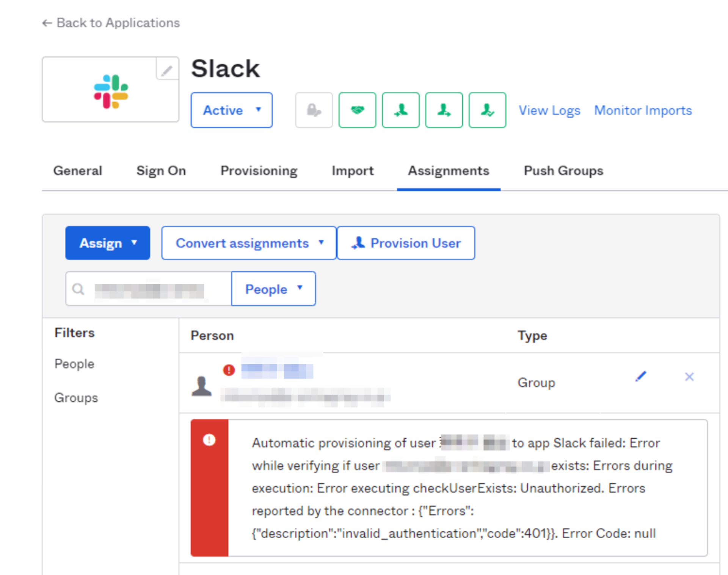Switch to the Provisioning tab

(259, 171)
